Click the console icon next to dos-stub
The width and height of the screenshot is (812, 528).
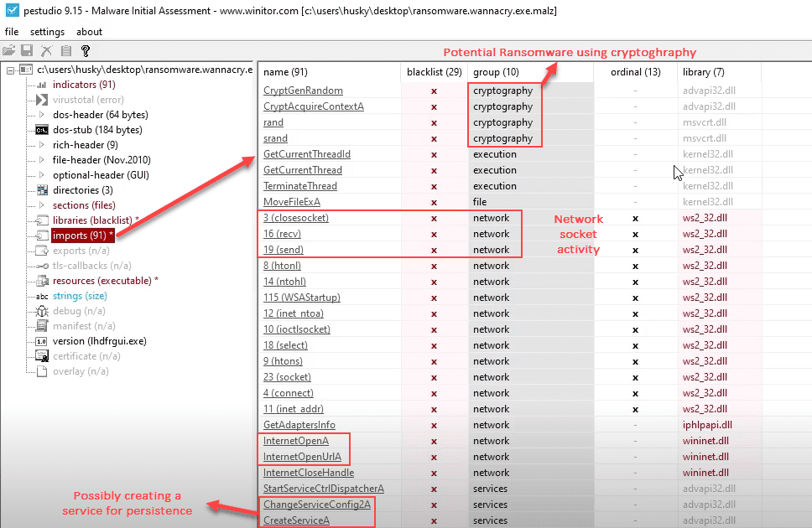pos(41,130)
